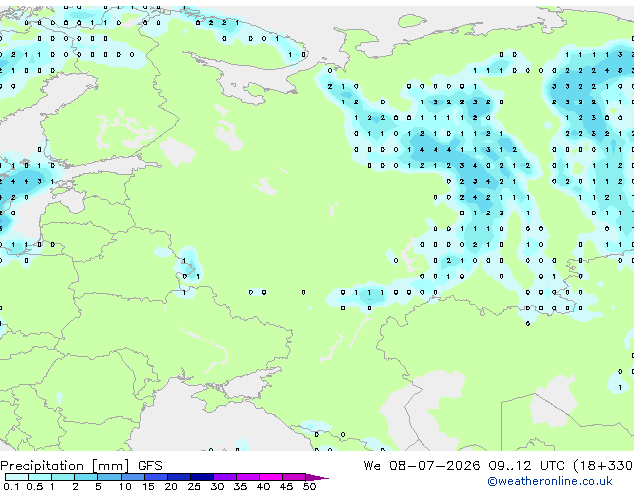This screenshot has width=634, height=490.
Task: Select the 10–15 mm blue legend swatch
Action: coord(133,477)
